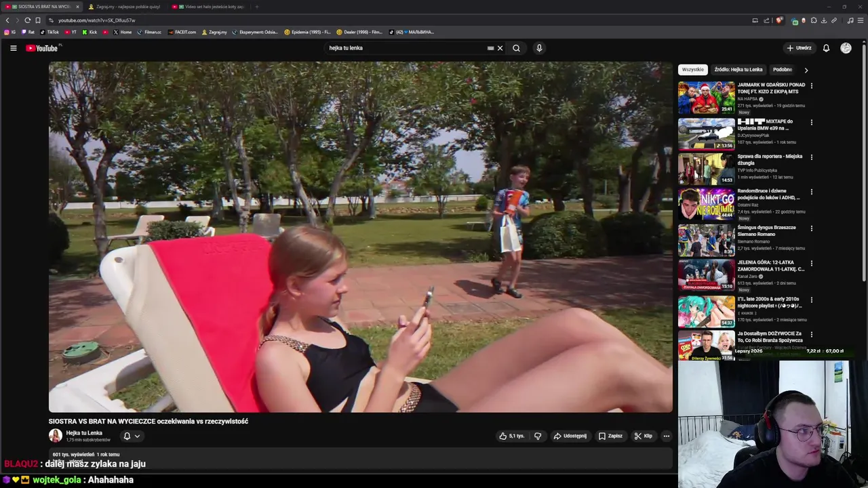Screen dimensions: 868x488
Task: Open the browser main menu icon
Action: pos(861,20)
